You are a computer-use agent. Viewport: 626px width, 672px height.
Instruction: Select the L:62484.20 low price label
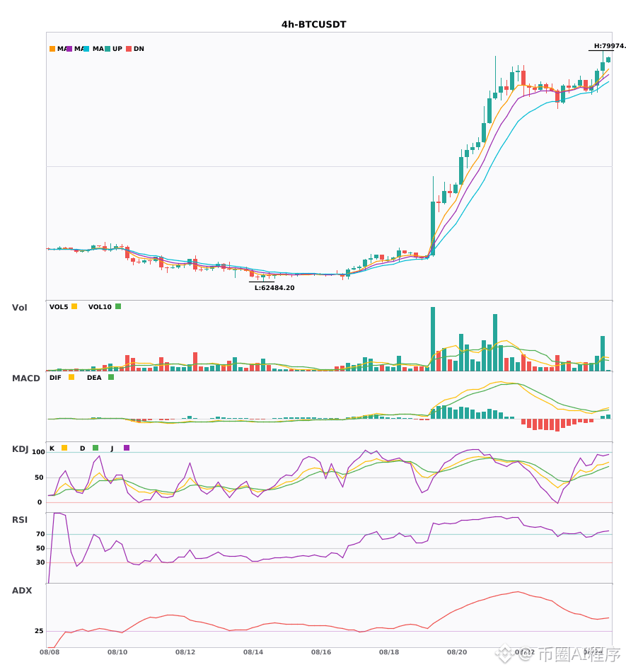click(274, 288)
